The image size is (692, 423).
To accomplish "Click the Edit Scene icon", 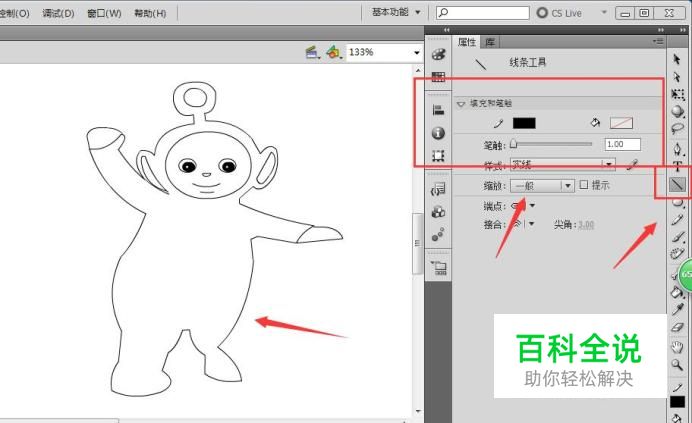I will click(x=313, y=53).
